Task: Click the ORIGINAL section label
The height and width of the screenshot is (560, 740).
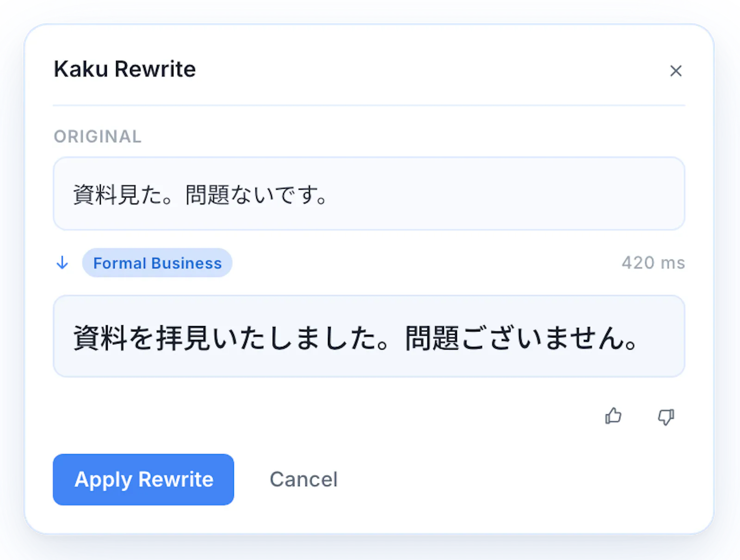Action: pos(98,136)
